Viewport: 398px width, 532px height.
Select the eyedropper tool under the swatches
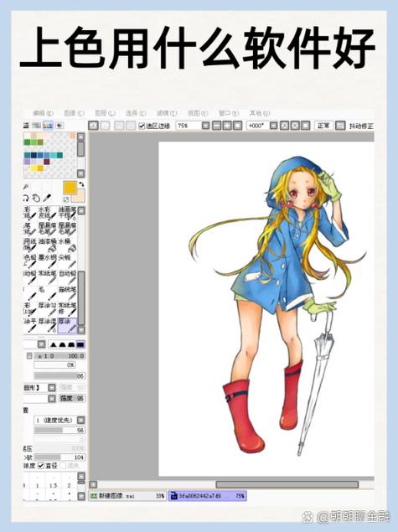47,198
